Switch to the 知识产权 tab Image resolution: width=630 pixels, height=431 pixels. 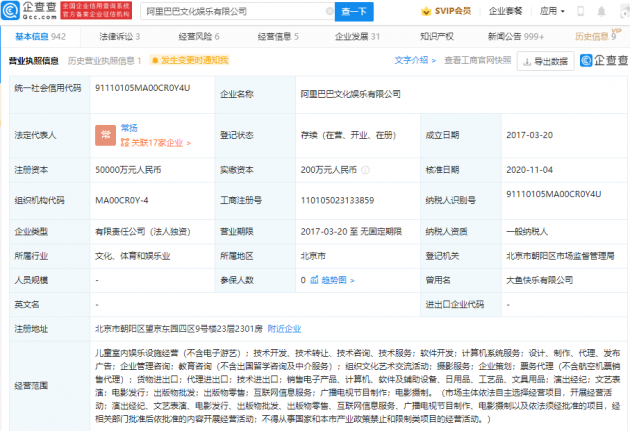click(x=437, y=37)
